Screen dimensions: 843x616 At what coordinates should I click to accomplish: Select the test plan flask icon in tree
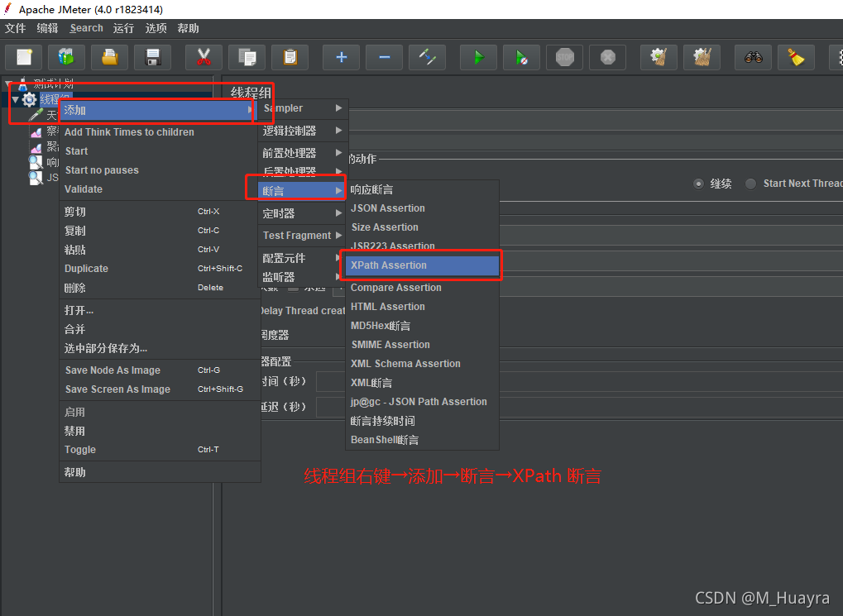tap(22, 84)
